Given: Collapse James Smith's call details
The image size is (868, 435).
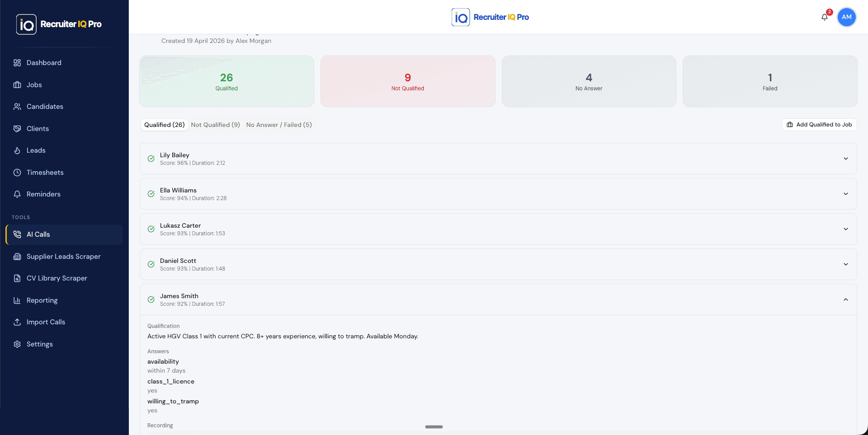Looking at the screenshot, I should tap(846, 299).
